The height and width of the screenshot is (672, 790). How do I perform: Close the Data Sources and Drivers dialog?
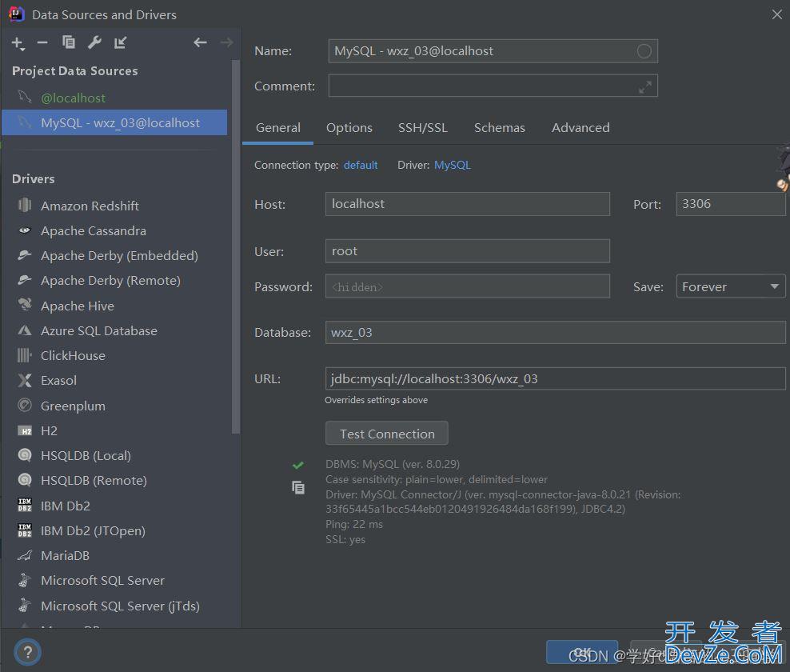pyautogui.click(x=776, y=14)
